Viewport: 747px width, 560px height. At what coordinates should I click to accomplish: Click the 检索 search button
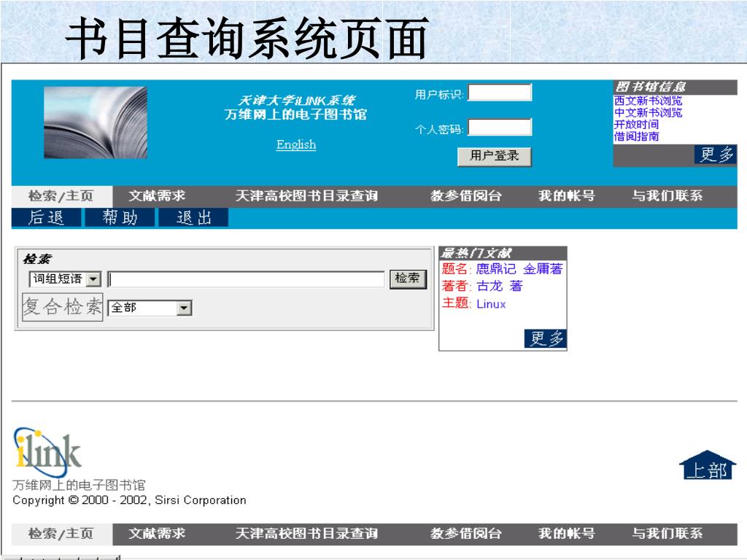point(408,279)
